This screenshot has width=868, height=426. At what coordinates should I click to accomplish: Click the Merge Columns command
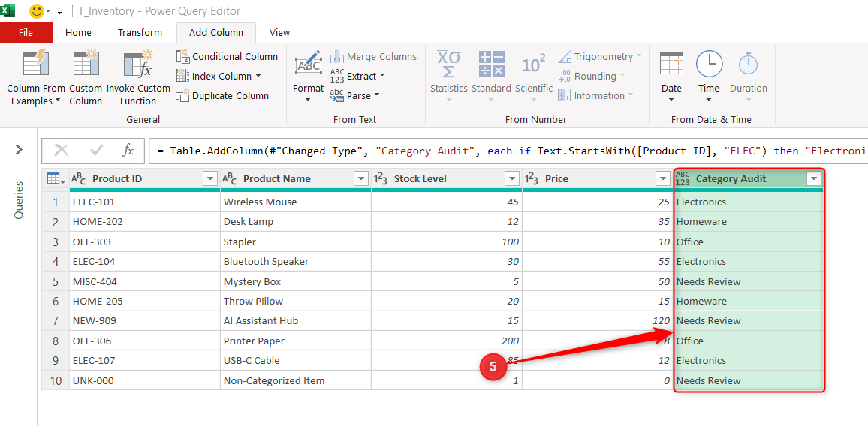tap(373, 56)
